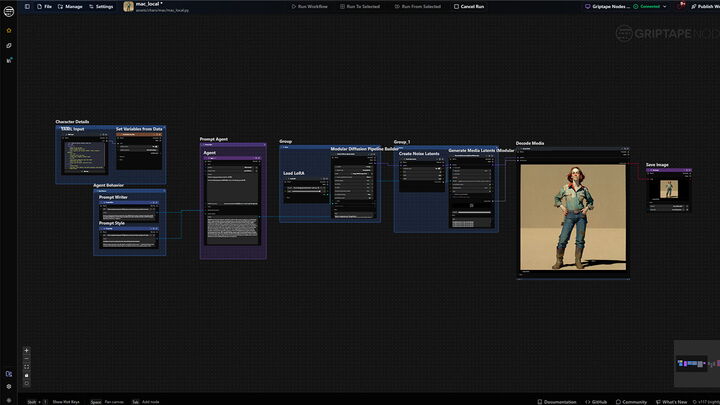Open the Documentation link
The image size is (720, 405).
tap(557, 402)
